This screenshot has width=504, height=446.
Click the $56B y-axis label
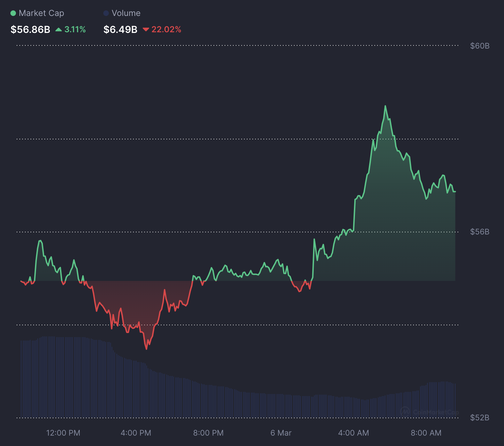point(480,232)
